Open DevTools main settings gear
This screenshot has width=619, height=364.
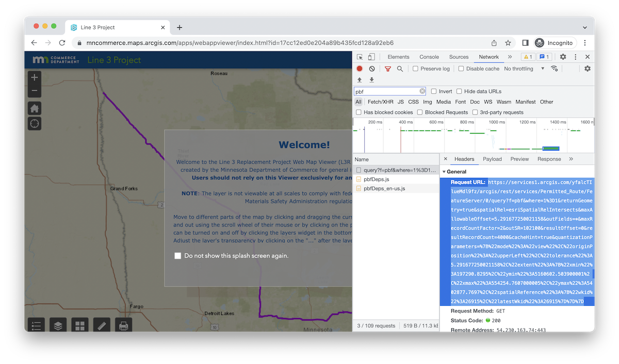pos(563,57)
